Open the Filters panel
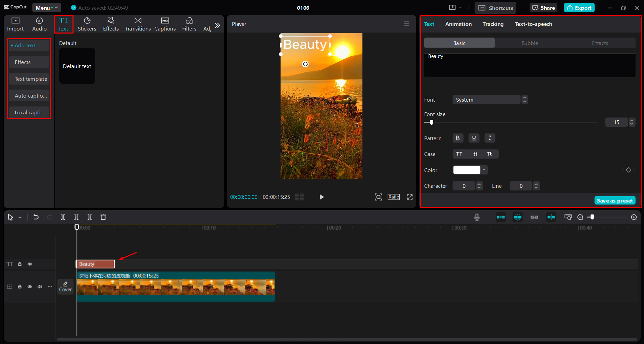 189,24
